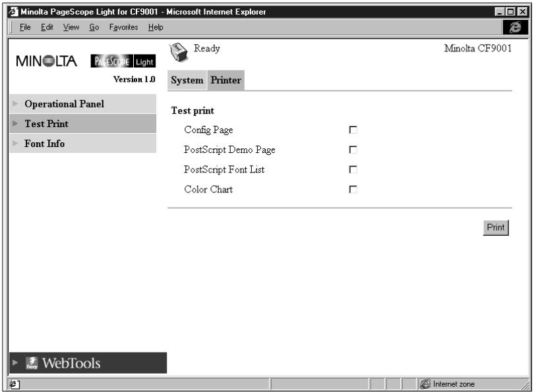Open the File menu

25,27
